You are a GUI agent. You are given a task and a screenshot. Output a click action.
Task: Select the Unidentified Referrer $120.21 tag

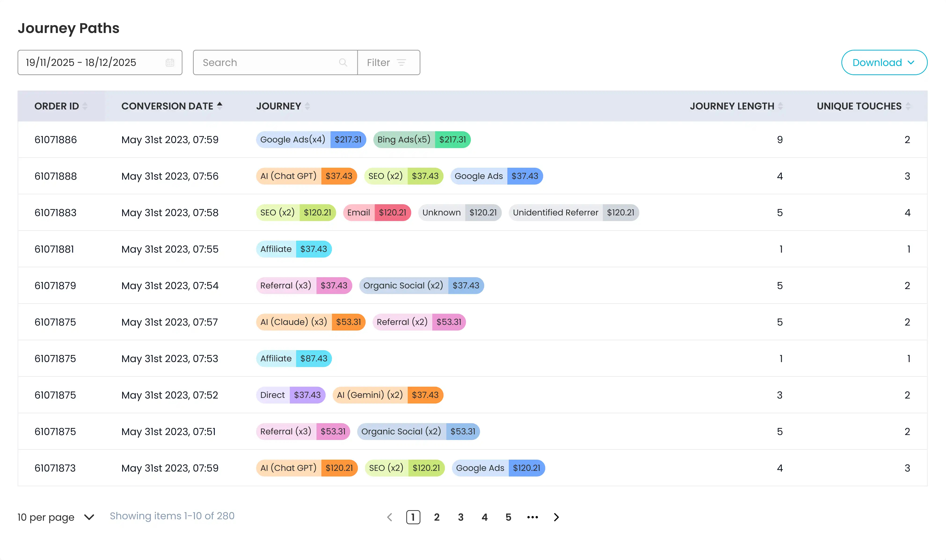tap(574, 213)
